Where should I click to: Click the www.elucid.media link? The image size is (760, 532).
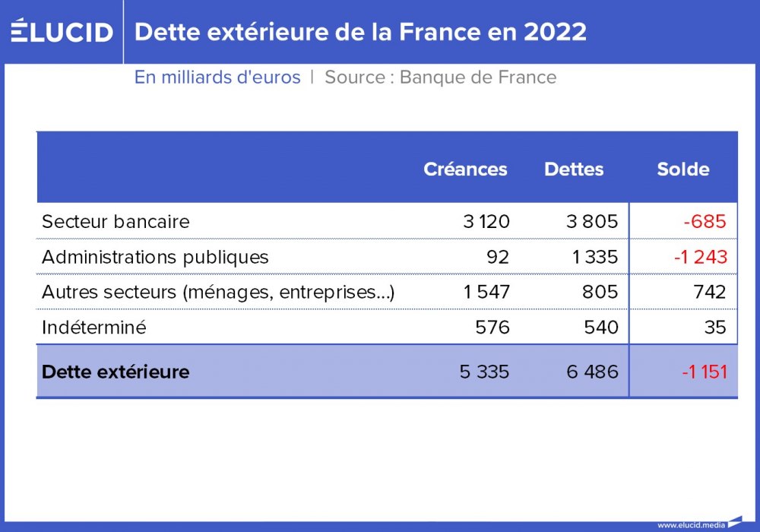pos(691,524)
